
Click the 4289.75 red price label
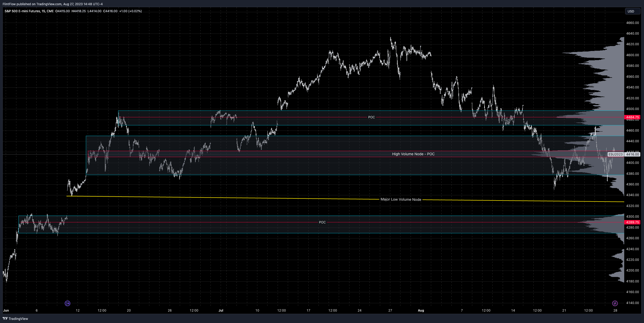coord(632,222)
